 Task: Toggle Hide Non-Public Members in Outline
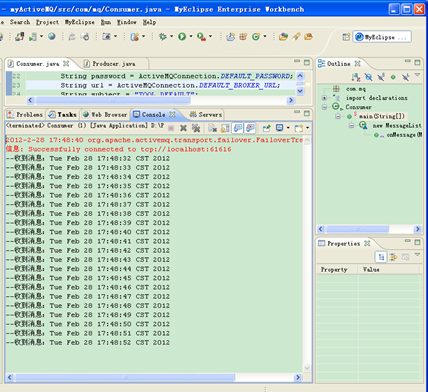click(393, 77)
